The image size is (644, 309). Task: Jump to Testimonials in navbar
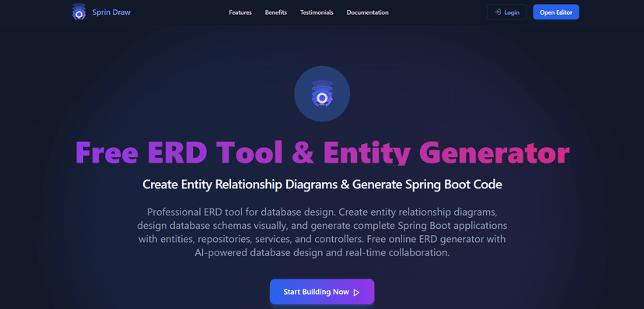317,12
